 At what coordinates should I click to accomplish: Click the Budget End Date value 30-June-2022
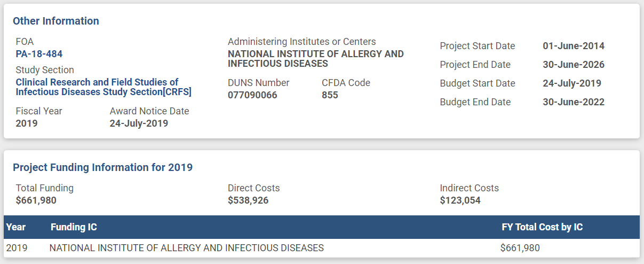pyautogui.click(x=574, y=102)
